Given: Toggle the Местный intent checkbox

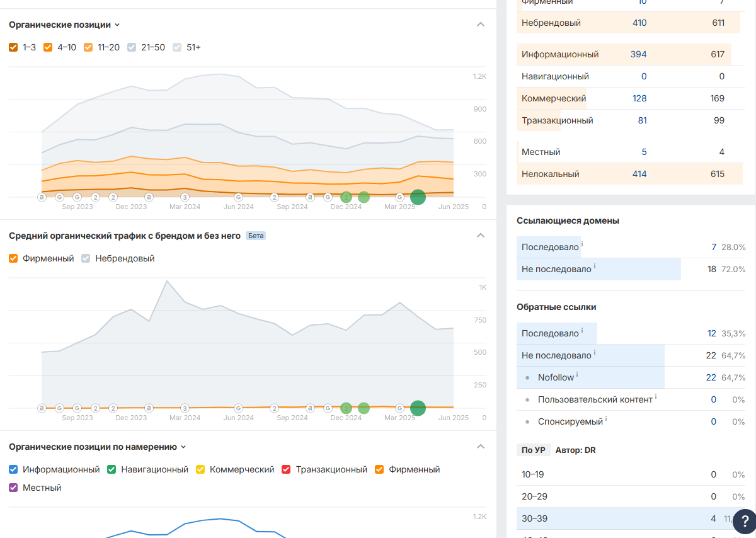Looking at the screenshot, I should tap(13, 488).
